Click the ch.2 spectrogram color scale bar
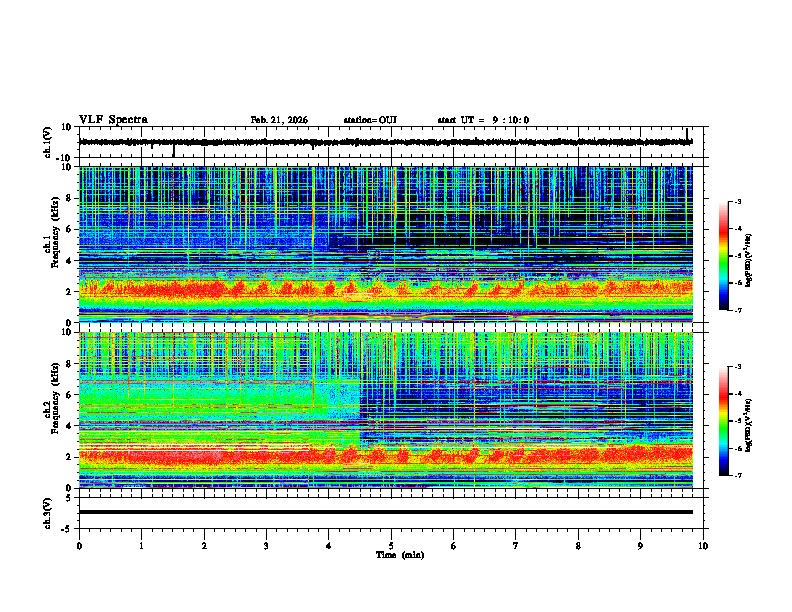Image resolution: width=792 pixels, height=612 pixels. [724, 421]
